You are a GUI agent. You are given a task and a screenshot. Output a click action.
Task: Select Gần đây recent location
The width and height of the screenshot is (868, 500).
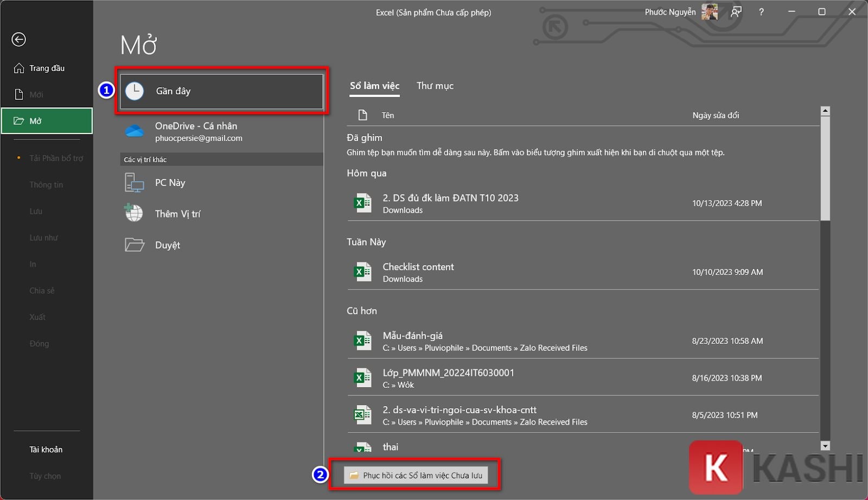(221, 91)
